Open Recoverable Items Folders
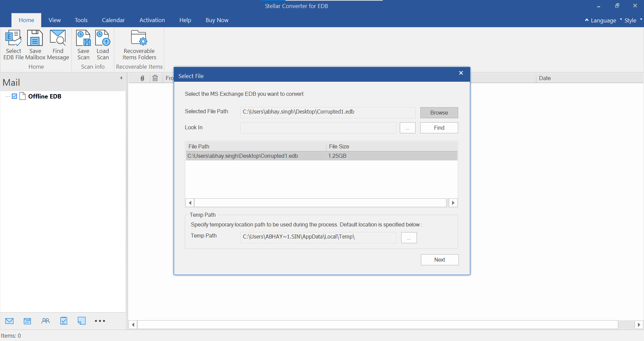644x341 pixels. [x=139, y=45]
